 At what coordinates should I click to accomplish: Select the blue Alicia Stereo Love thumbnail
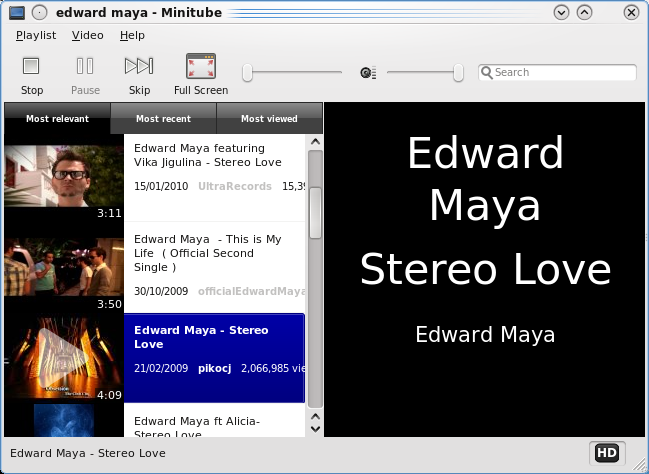coord(64,420)
